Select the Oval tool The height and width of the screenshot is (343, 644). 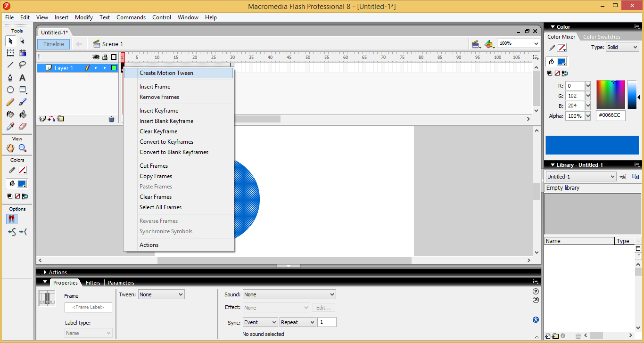pos(10,90)
